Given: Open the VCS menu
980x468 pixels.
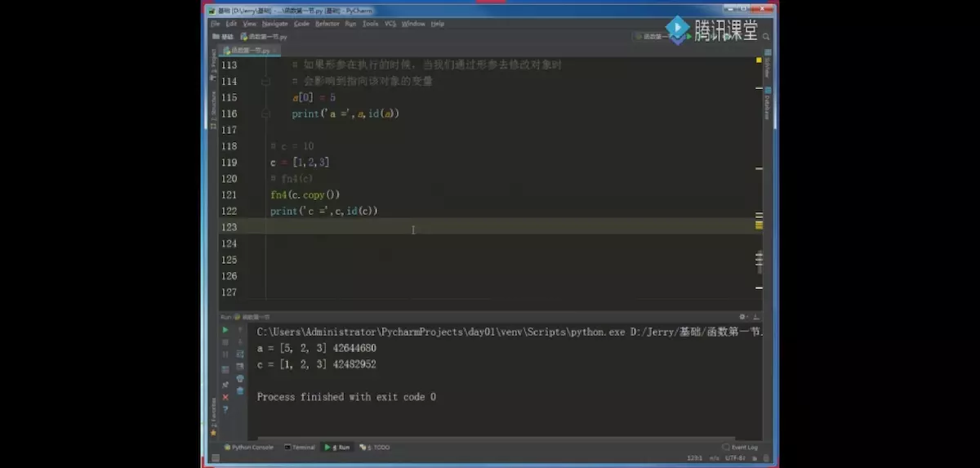Looking at the screenshot, I should (390, 24).
